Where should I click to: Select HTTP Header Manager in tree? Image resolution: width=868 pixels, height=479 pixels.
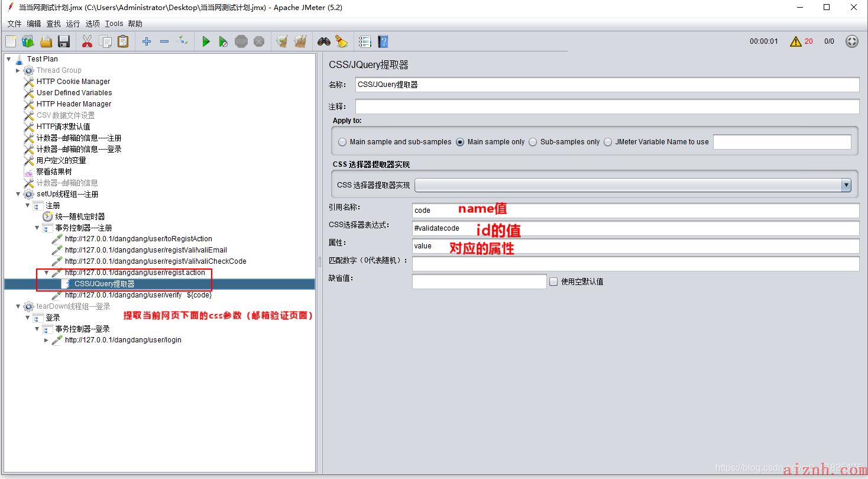pos(73,104)
